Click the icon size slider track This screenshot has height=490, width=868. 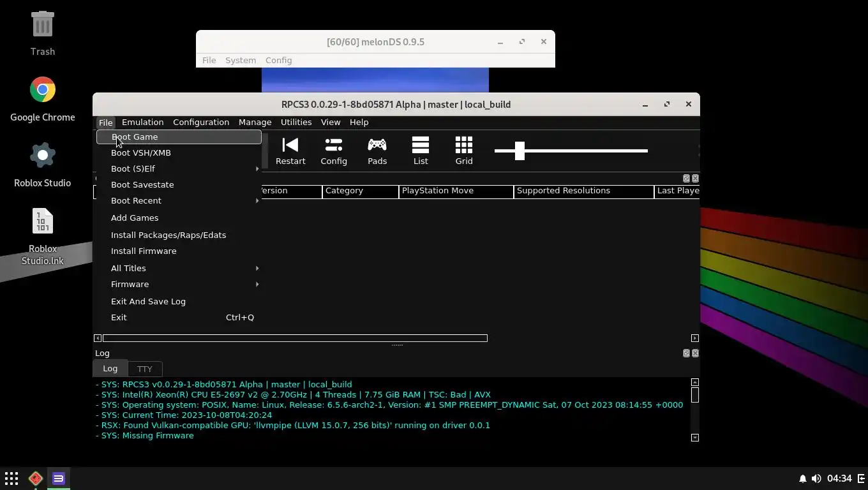(571, 151)
